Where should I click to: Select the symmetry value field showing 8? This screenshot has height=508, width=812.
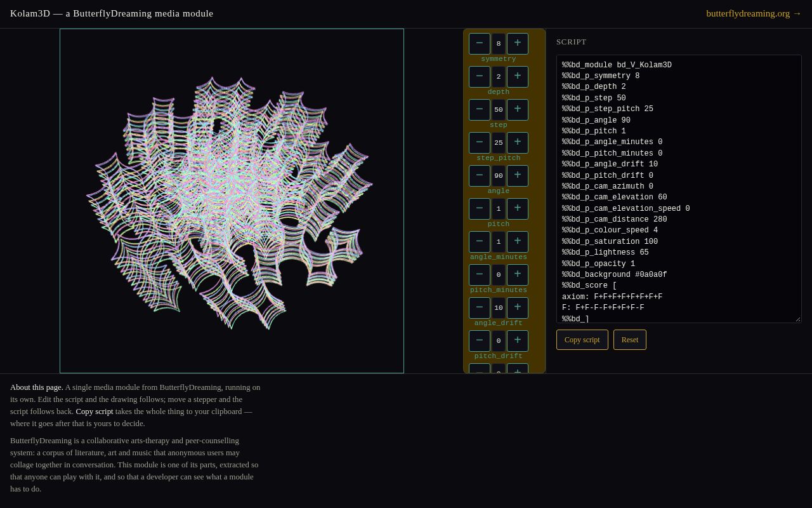(x=499, y=44)
